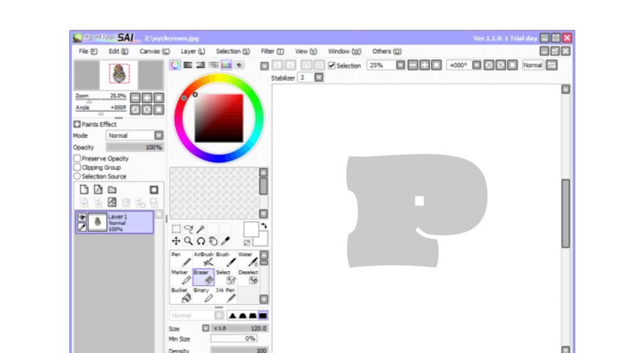This screenshot has width=644, height=353.
Task: Toggle the swatches panel
Action: pos(226,65)
